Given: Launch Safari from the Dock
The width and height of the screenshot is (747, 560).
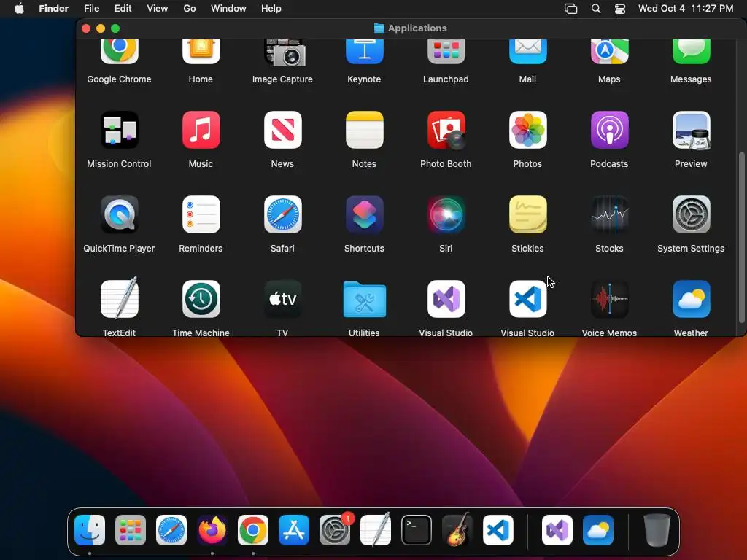Looking at the screenshot, I should tap(171, 530).
